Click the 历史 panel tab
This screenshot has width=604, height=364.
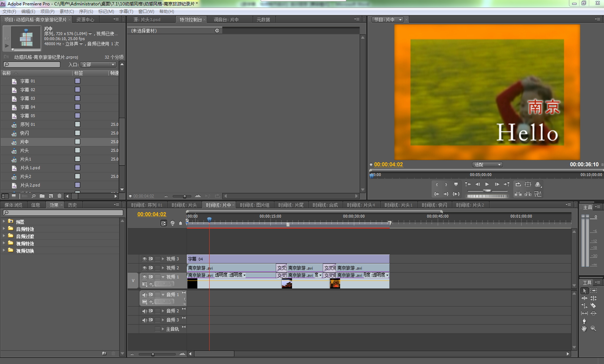point(72,205)
